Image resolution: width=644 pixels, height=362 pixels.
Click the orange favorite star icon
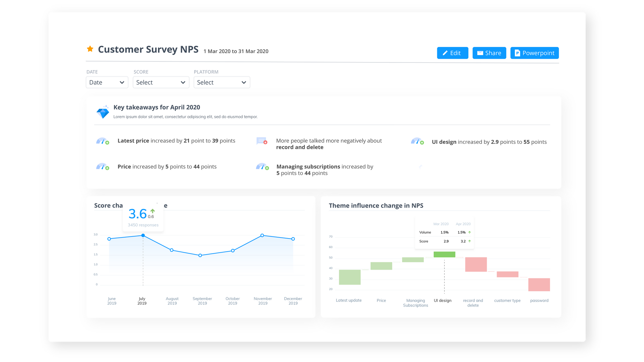pyautogui.click(x=90, y=49)
